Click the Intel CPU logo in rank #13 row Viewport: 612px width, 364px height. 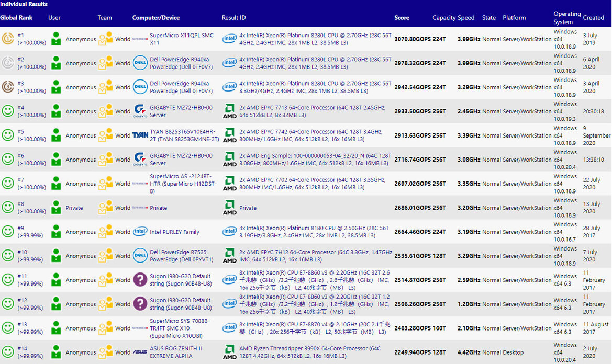pos(229,328)
